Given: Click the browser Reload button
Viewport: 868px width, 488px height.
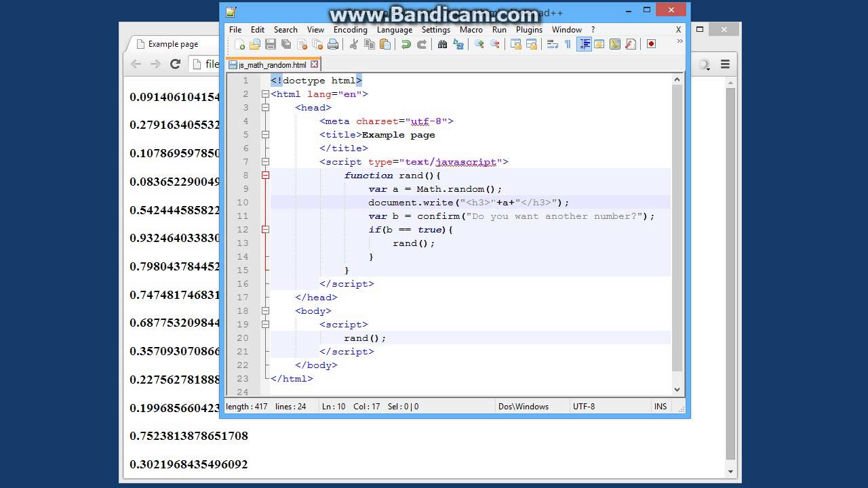Looking at the screenshot, I should (175, 64).
